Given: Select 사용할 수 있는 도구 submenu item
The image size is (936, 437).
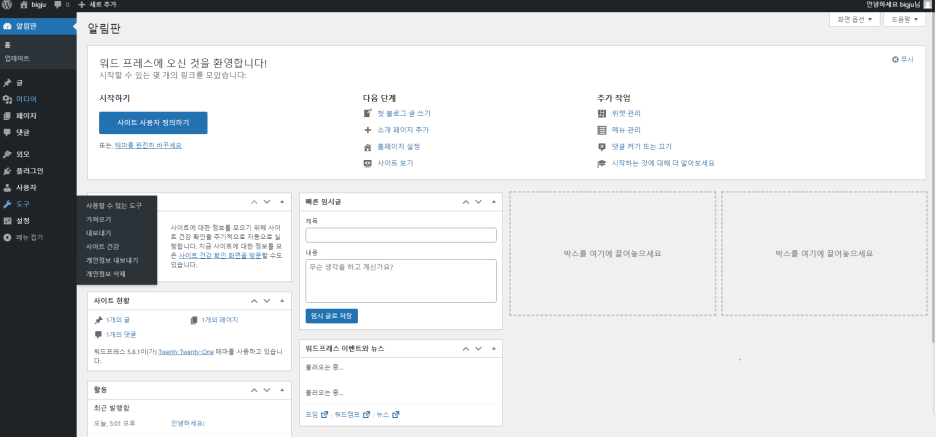Looking at the screenshot, I should pos(113,205).
